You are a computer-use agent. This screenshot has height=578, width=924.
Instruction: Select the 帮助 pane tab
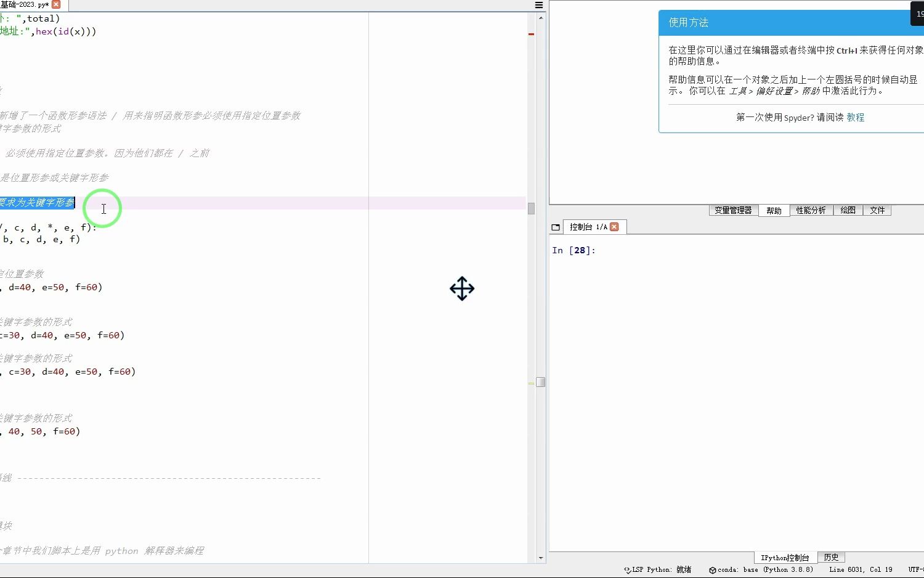[774, 211]
